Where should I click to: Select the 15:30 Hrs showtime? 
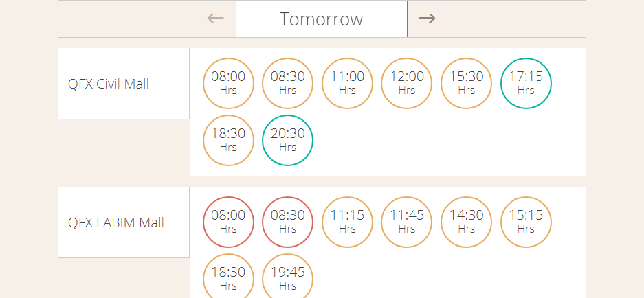pos(466,83)
